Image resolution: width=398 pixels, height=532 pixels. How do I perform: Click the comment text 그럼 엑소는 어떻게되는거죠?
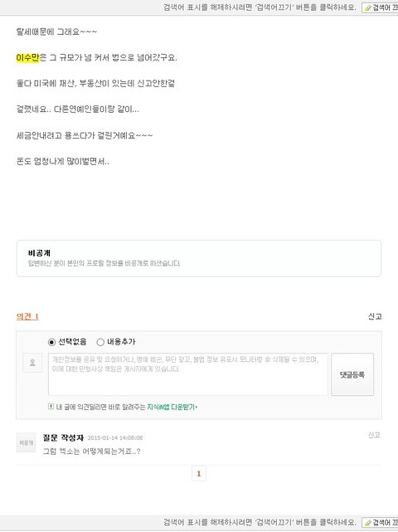coord(91,451)
